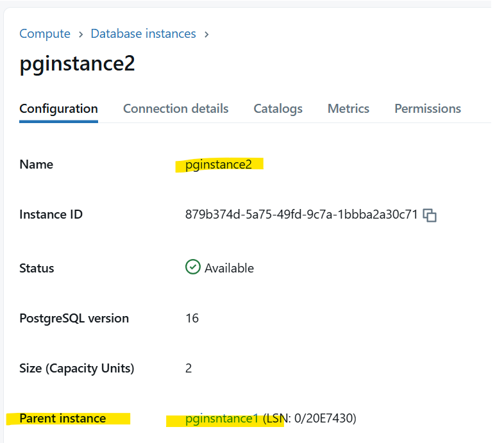The image size is (504, 443).
Task: Select the Configuration tab
Action: pyautogui.click(x=58, y=109)
